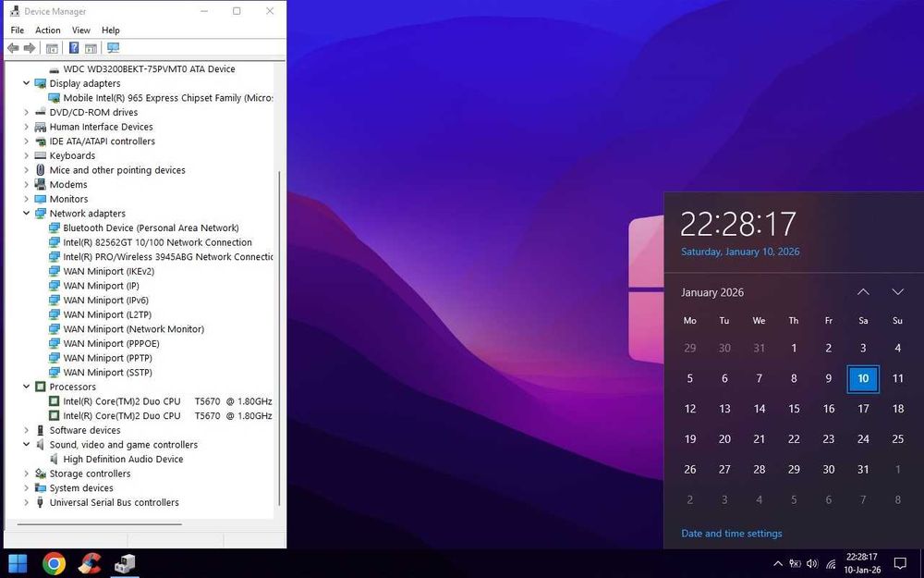This screenshot has width=924, height=578.
Task: Open the Help menu
Action: (111, 31)
